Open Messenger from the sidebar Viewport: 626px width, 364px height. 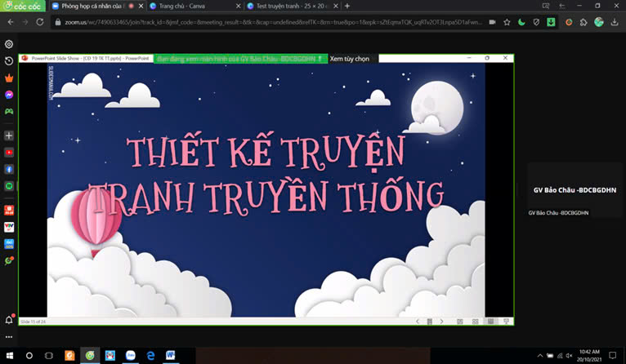[x=9, y=95]
